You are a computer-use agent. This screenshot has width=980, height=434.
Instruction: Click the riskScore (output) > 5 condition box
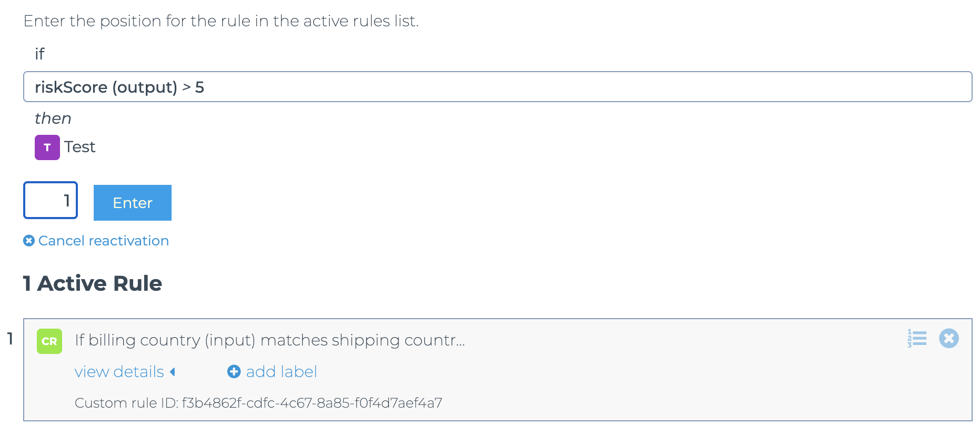tap(497, 87)
